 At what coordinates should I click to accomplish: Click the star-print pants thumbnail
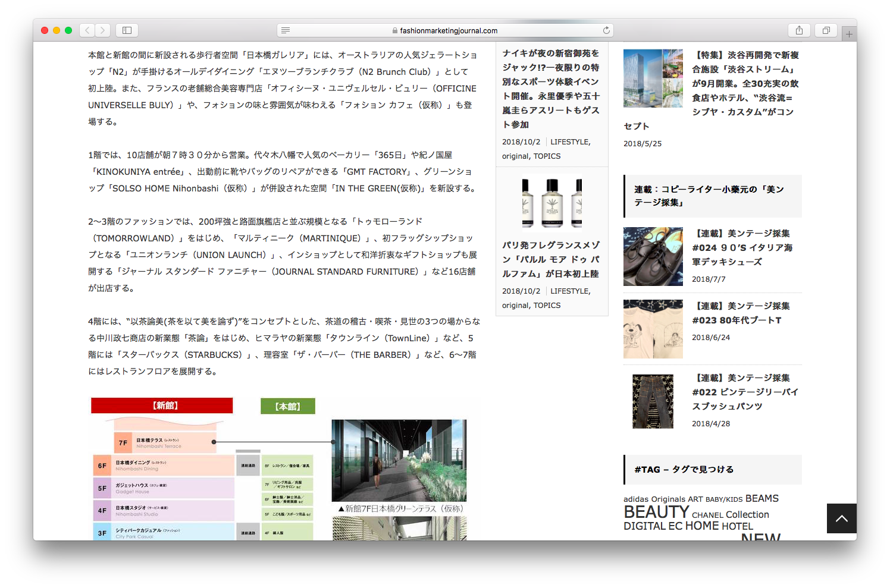click(x=653, y=401)
